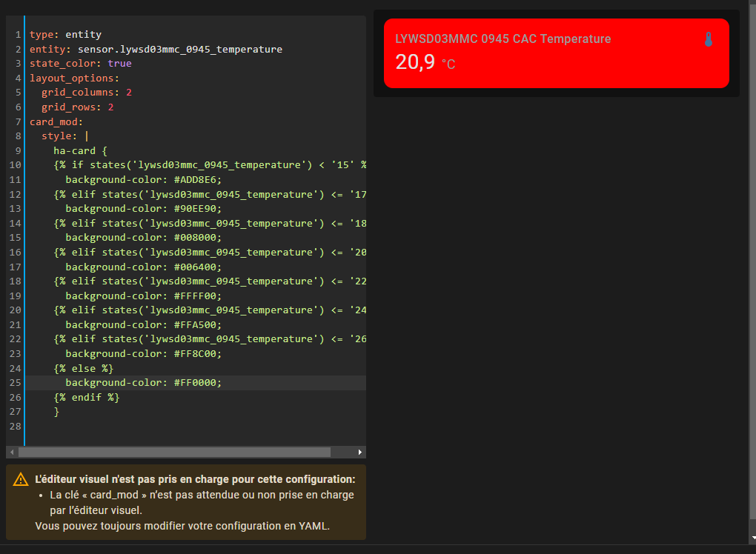Click the horizontal scrollbar thumb in the editor
The width and height of the screenshot is (756, 554).
click(174, 452)
